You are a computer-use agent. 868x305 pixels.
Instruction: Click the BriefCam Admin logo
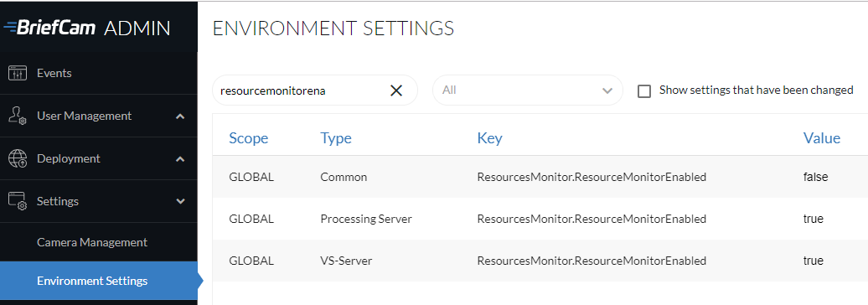click(87, 28)
